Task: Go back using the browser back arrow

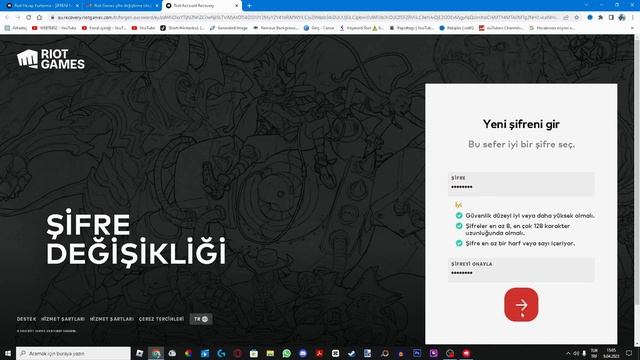Action: point(7,18)
